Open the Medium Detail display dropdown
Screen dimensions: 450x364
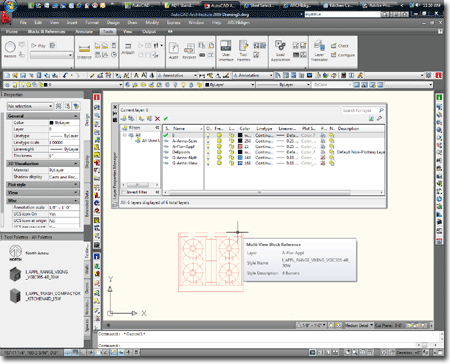click(359, 325)
